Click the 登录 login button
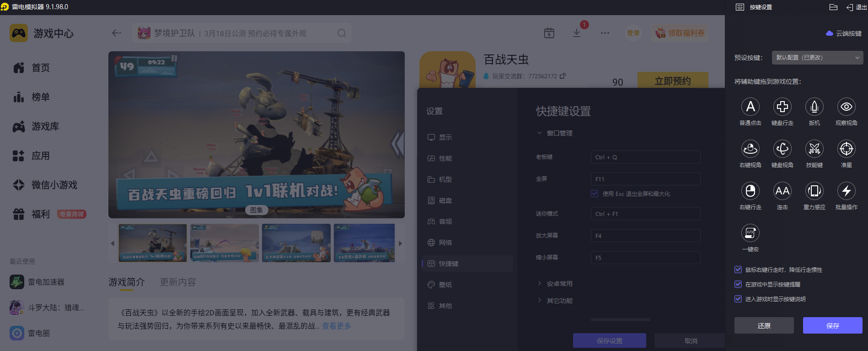Viewport: 868px width, 351px height. click(x=633, y=33)
